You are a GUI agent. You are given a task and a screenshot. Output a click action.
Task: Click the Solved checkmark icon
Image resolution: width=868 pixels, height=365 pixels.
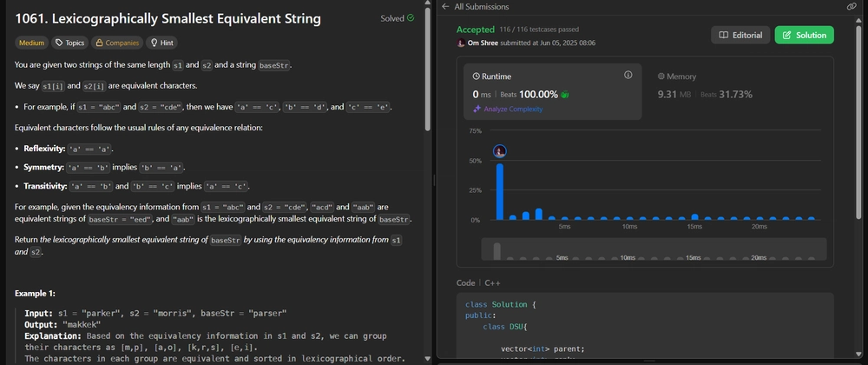(411, 17)
